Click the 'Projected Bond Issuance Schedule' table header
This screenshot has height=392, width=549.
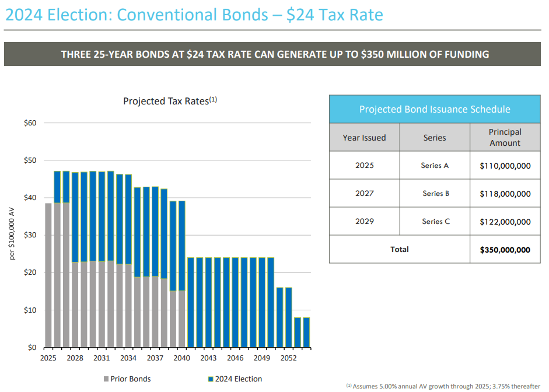pyautogui.click(x=435, y=109)
